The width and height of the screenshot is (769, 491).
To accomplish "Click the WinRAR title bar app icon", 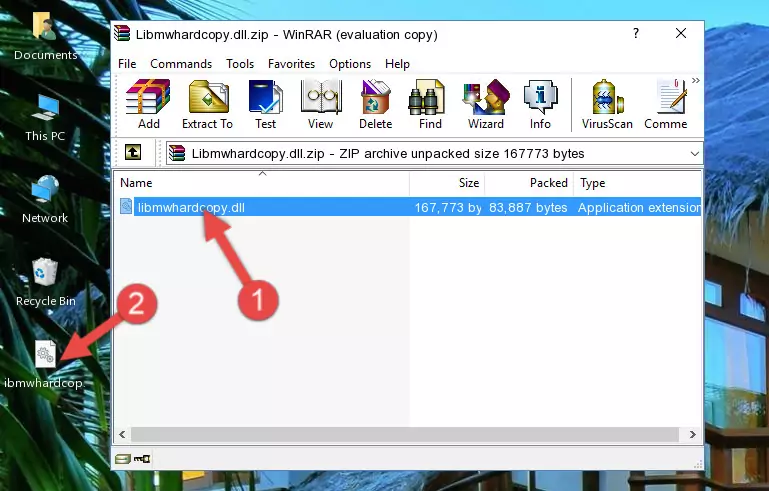I will click(x=123, y=34).
